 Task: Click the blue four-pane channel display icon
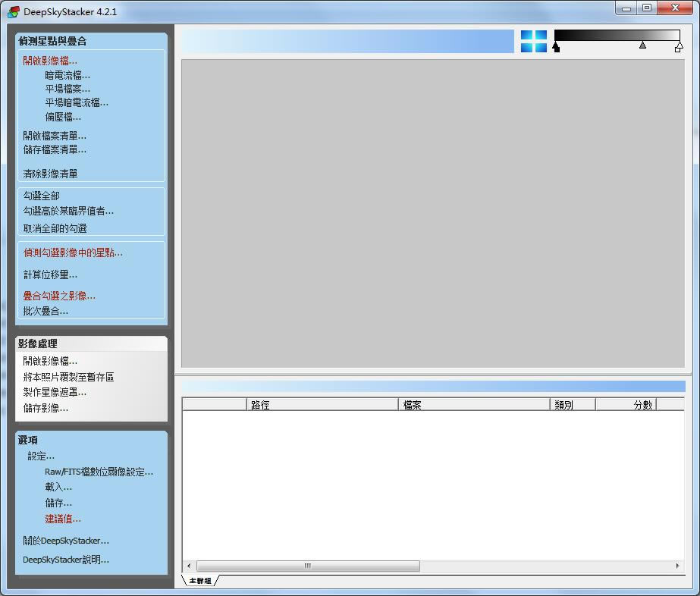pos(534,42)
